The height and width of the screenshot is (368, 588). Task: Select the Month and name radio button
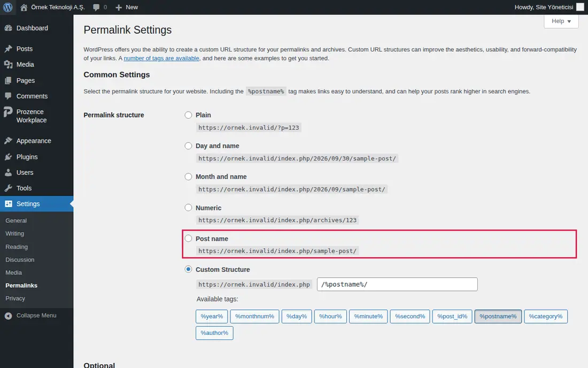[188, 177]
